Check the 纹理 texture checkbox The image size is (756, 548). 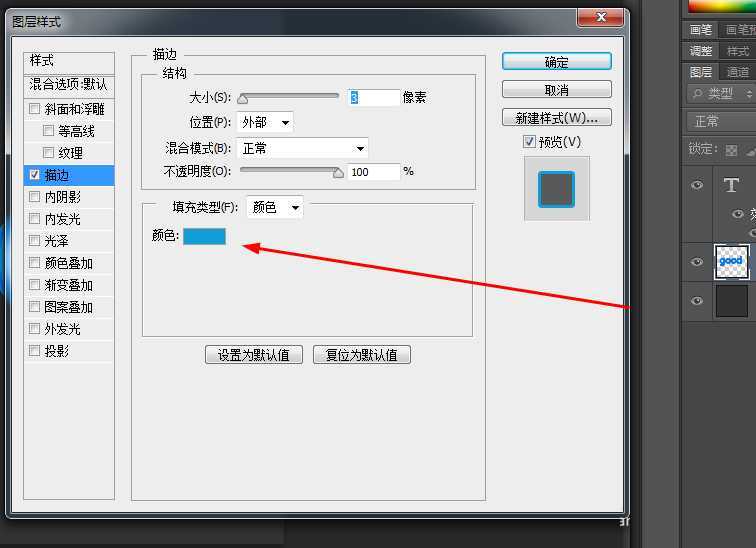pos(48,153)
